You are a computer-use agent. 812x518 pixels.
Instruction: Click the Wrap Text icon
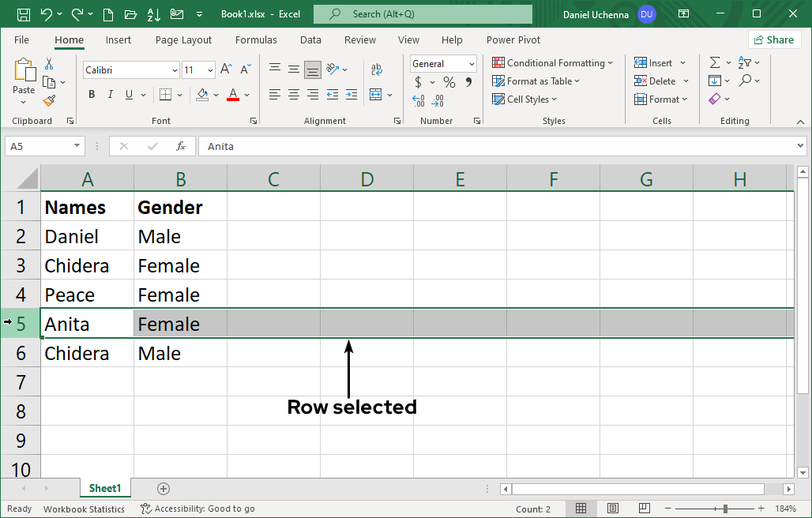(377, 70)
